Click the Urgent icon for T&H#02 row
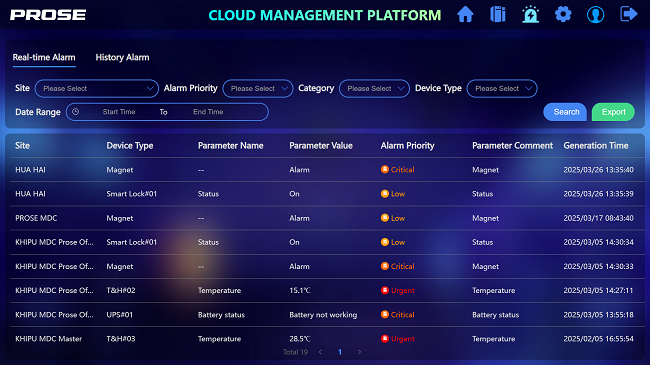Screen dimensions: 650x365 click(x=385, y=290)
